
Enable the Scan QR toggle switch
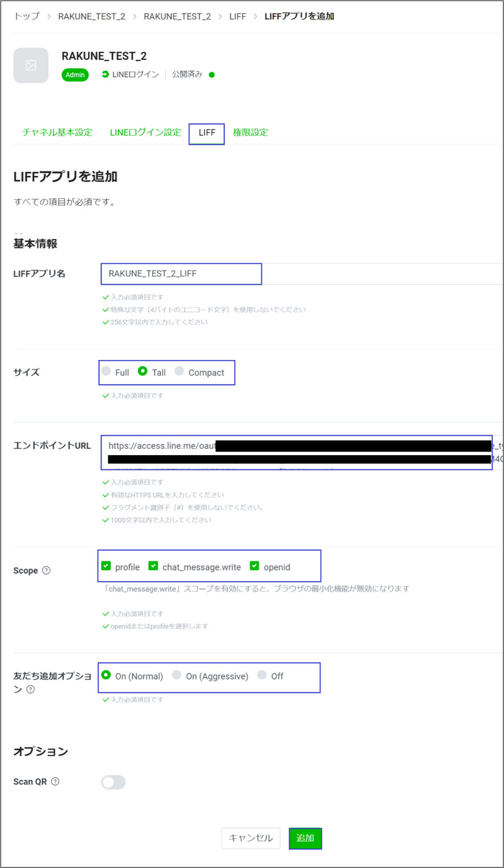(x=113, y=782)
